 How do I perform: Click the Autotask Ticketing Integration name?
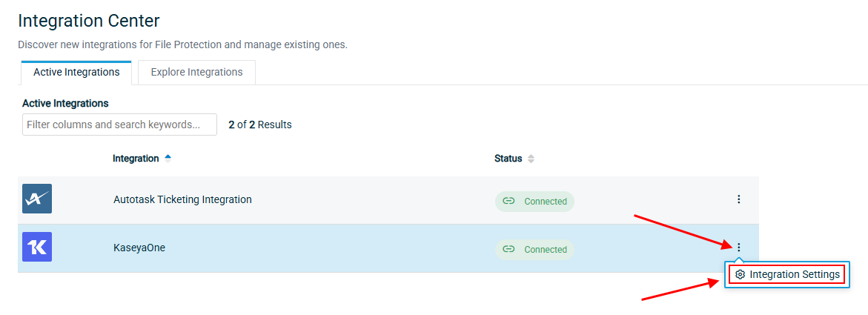click(x=182, y=199)
